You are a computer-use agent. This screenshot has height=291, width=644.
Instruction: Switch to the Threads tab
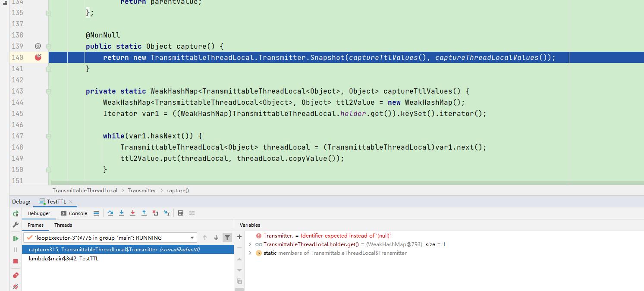click(x=63, y=225)
